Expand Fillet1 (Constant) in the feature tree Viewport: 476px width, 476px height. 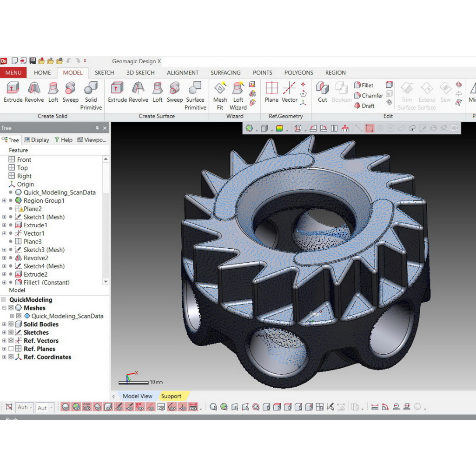click(4, 282)
